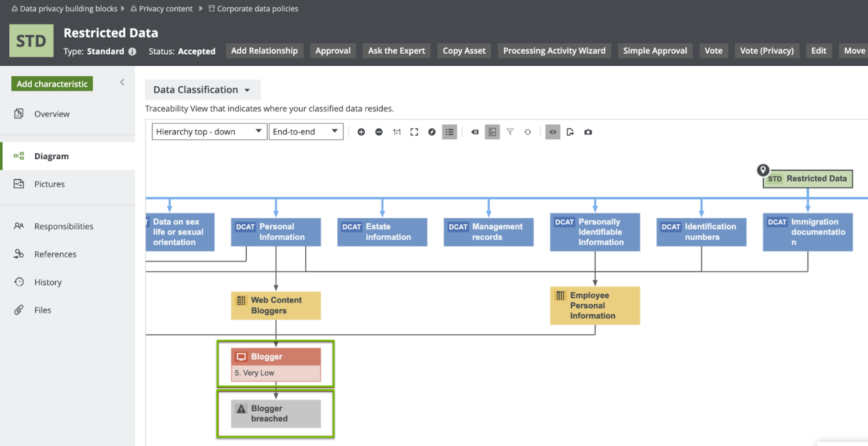Viewport: 868px width, 446px height.
Task: Select the Blogger breached node
Action: (276, 414)
